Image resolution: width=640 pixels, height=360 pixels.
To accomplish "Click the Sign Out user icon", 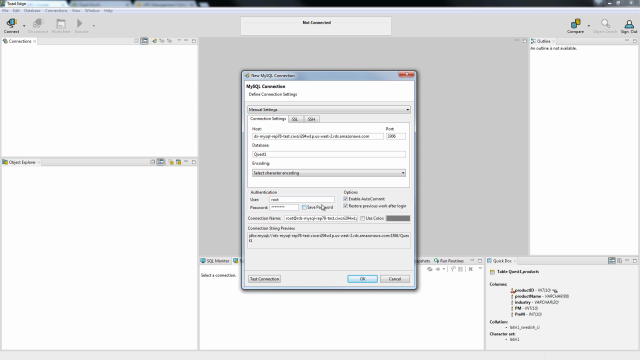I will click(629, 25).
